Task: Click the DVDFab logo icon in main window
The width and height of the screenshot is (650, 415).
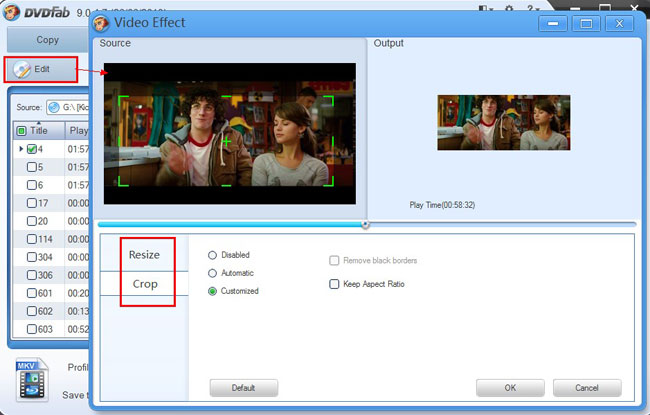Action: [11, 12]
